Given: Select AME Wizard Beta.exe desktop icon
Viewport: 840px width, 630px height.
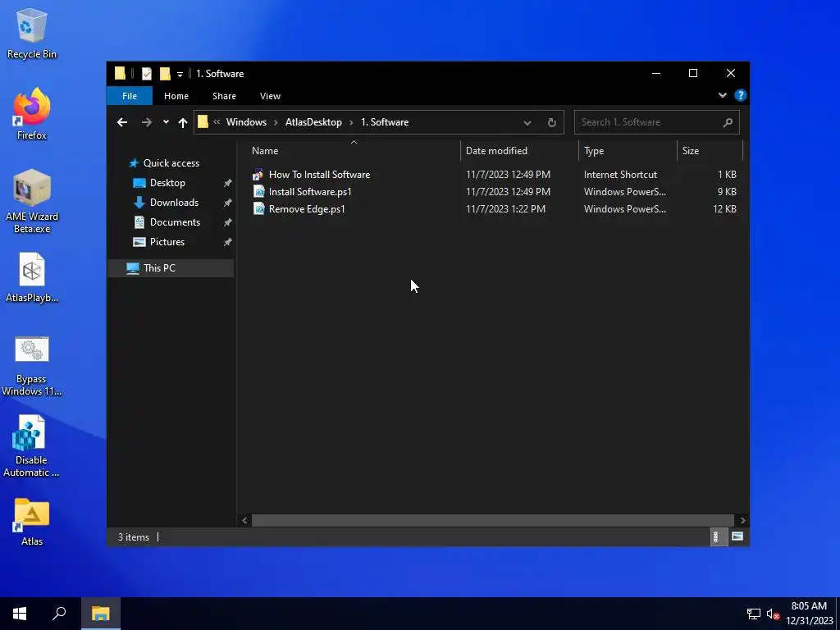Looking at the screenshot, I should 32,202.
